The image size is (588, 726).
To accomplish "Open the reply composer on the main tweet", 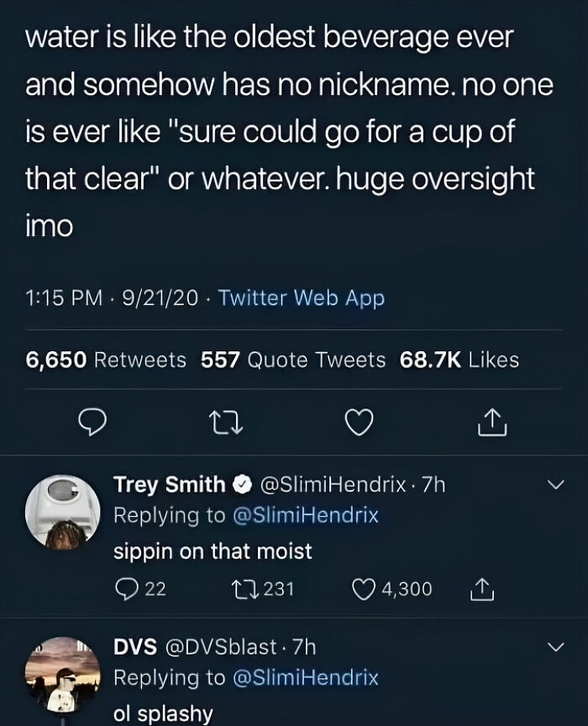I will [x=92, y=423].
